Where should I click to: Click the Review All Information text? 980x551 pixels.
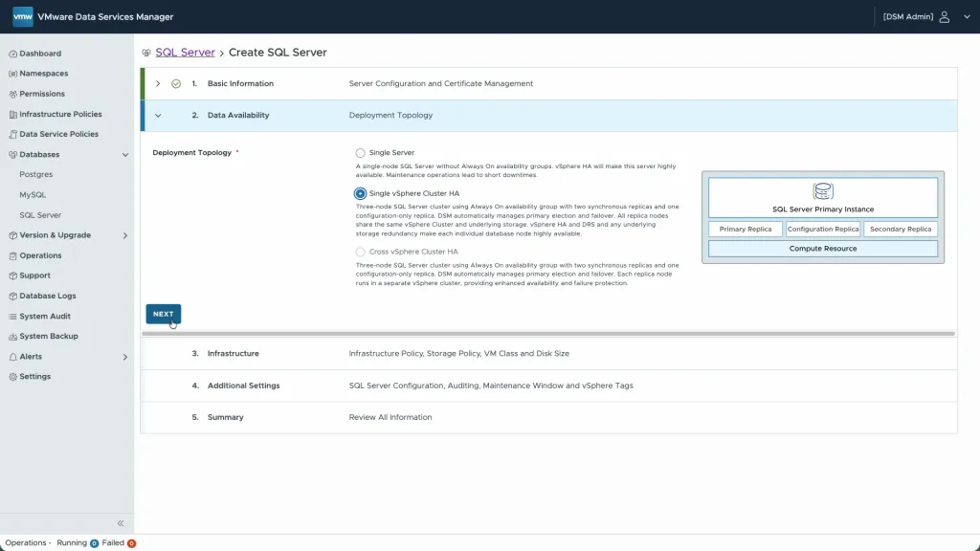390,417
